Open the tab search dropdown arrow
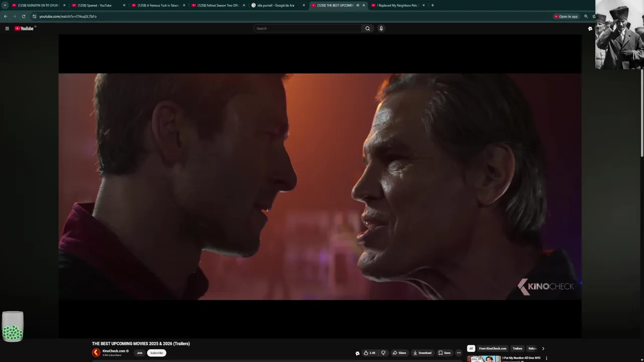644x362 pixels. click(5, 6)
